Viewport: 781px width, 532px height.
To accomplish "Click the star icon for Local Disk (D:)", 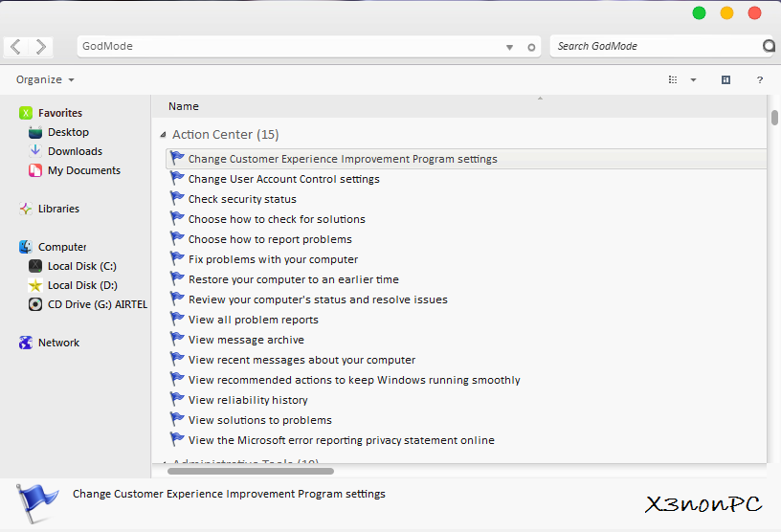I will tap(35, 285).
